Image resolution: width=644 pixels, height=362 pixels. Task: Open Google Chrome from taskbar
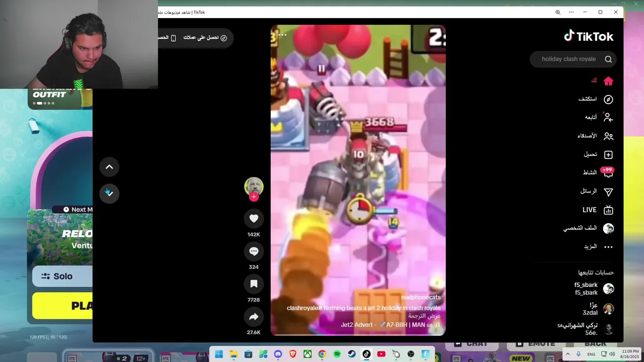click(322, 354)
